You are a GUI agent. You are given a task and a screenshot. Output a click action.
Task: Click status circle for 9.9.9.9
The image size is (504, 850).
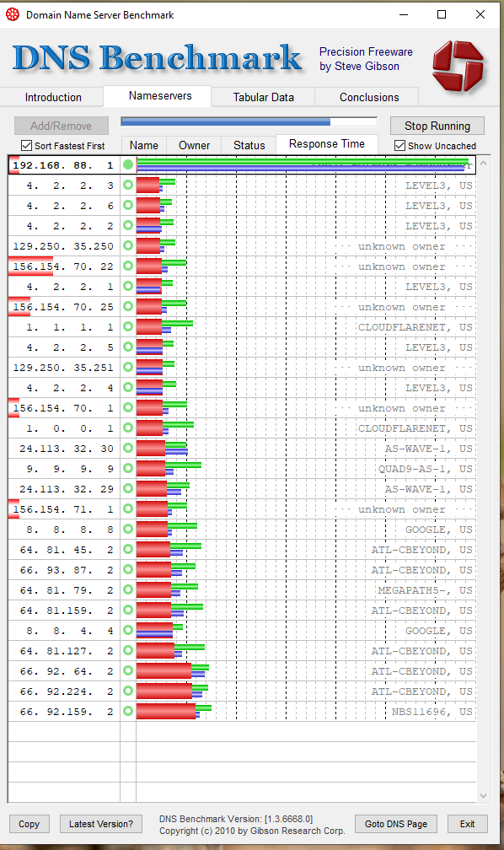coord(128,468)
